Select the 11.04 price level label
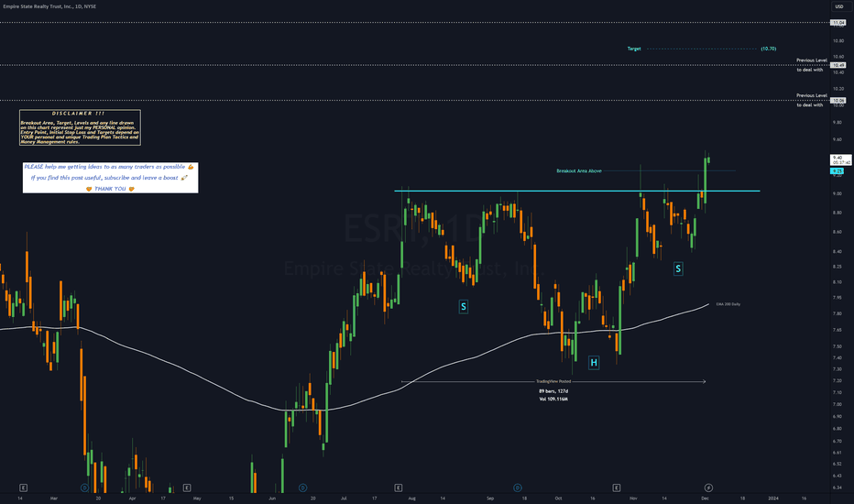This screenshot has width=854, height=504. coord(838,23)
